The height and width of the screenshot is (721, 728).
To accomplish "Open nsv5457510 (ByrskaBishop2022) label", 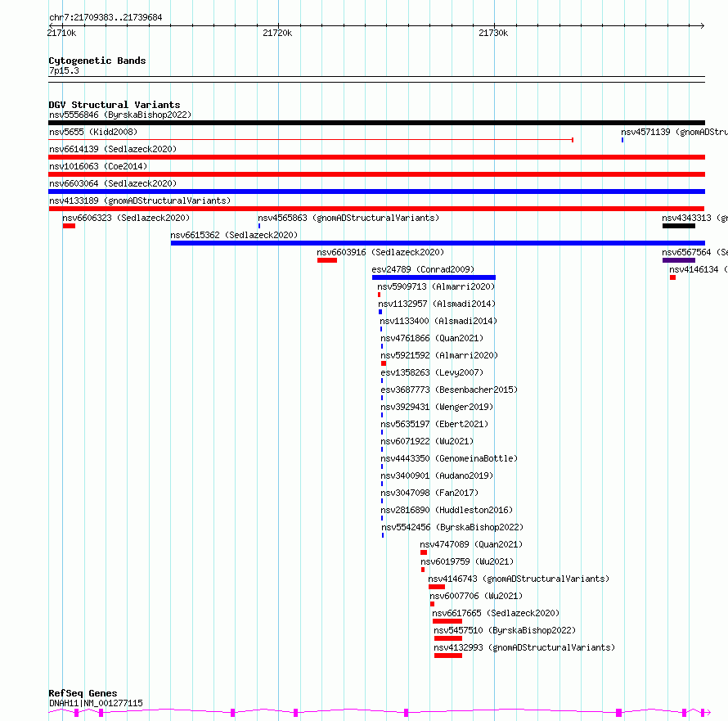I will 505,630.
